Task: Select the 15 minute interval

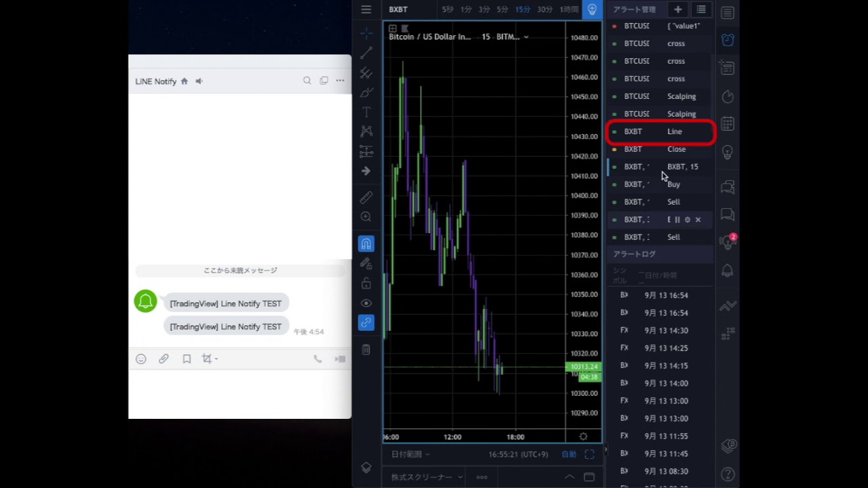Action: coord(522,9)
